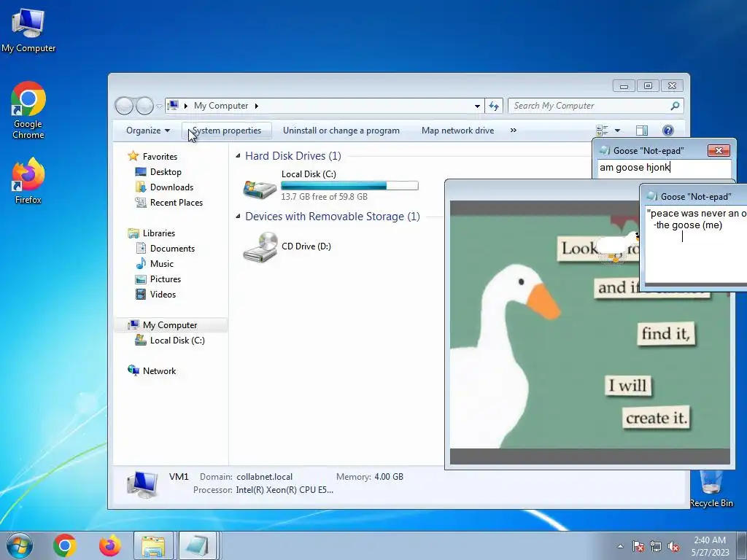This screenshot has width=747, height=560.
Task: Collapse Hard Disk Drives group
Action: coord(239,156)
